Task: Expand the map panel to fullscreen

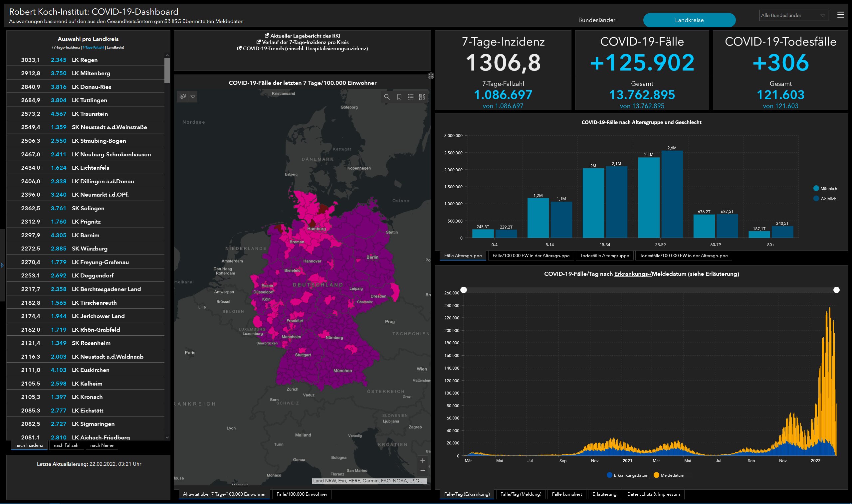Action: pyautogui.click(x=431, y=76)
